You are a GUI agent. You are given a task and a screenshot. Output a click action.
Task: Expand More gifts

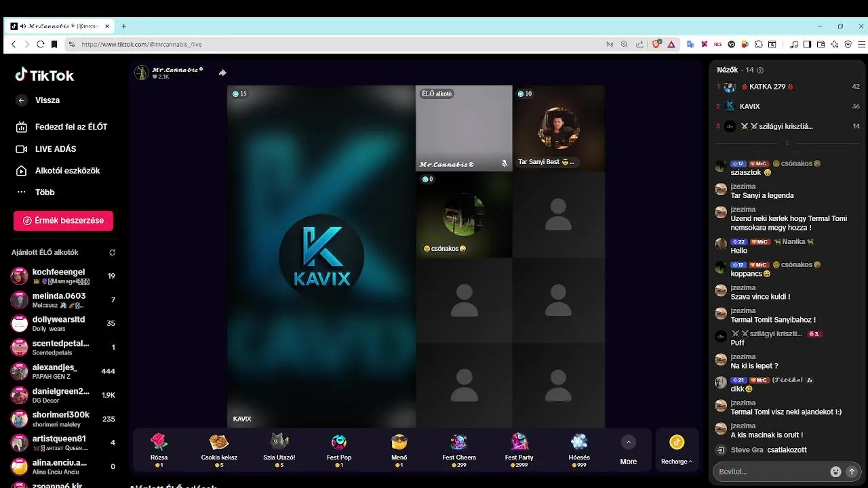point(629,451)
